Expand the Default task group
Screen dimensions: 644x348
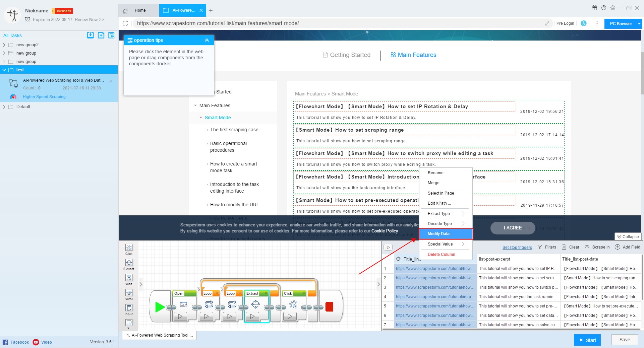[x=4, y=107]
